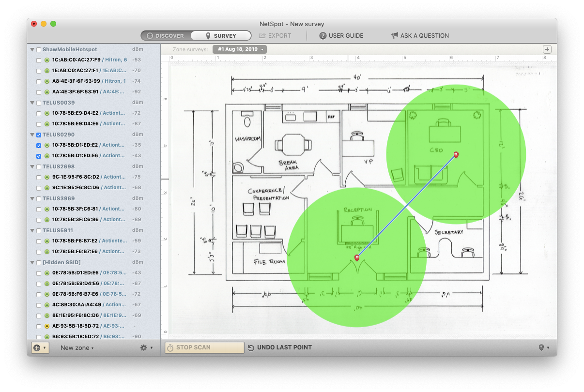Click the red survey pin in CEO office
This screenshot has height=392, width=584.
[x=456, y=155]
